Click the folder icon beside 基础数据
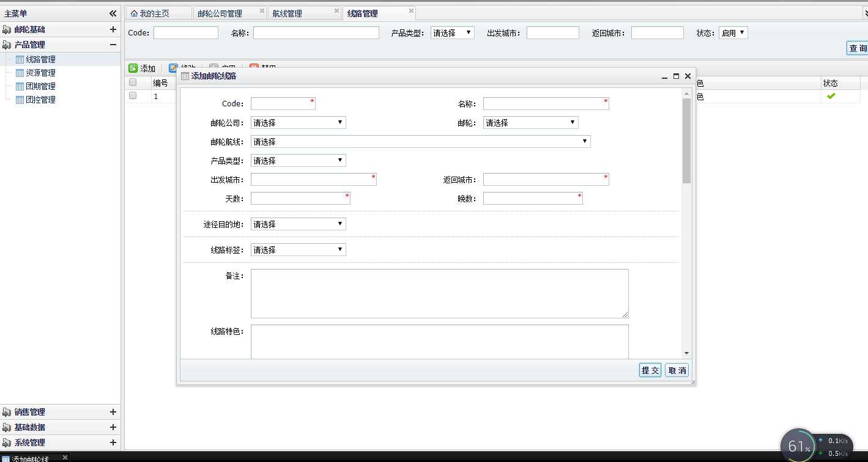The image size is (868, 462). pos(7,427)
